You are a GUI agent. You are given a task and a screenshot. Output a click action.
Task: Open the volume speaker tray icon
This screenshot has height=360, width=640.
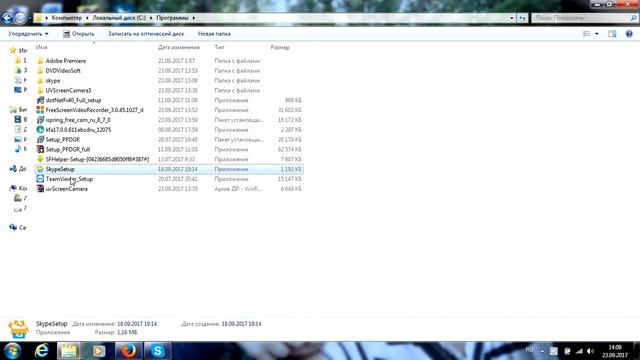[x=590, y=351]
